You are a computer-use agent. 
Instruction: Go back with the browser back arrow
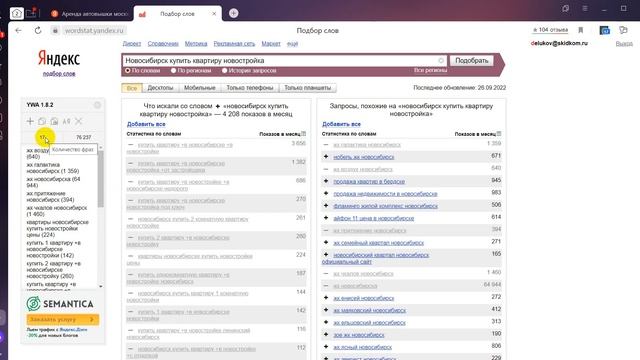(18, 30)
